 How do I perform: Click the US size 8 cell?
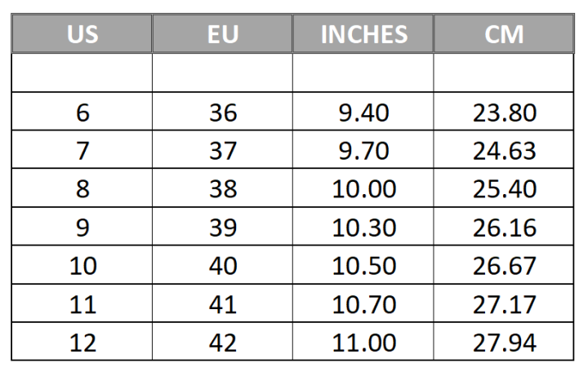82,188
